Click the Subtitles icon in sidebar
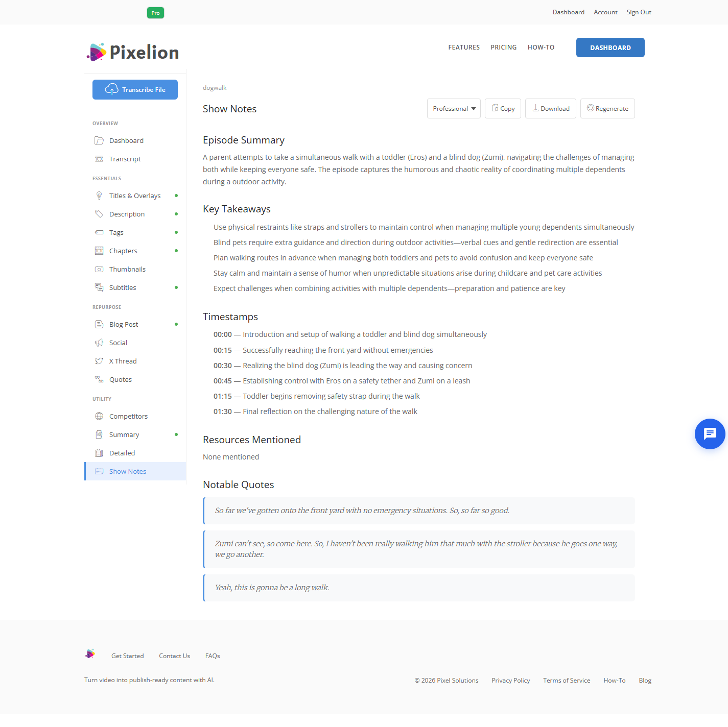 (99, 287)
